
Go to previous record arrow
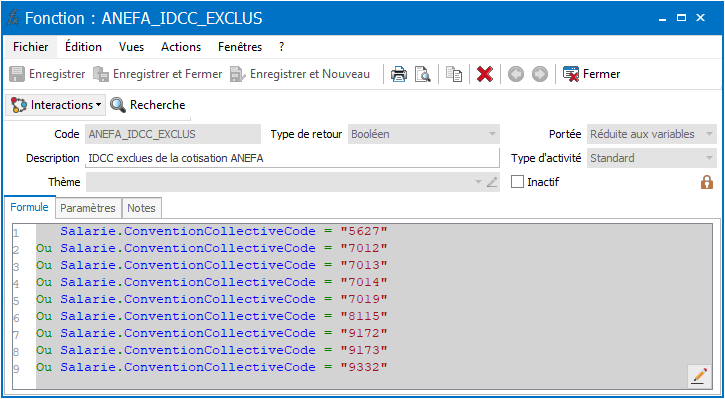[516, 74]
